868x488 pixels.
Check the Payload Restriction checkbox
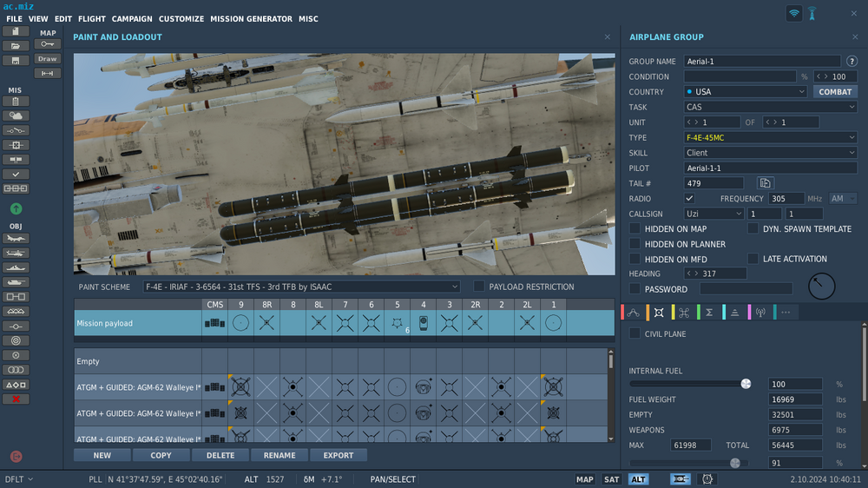479,287
